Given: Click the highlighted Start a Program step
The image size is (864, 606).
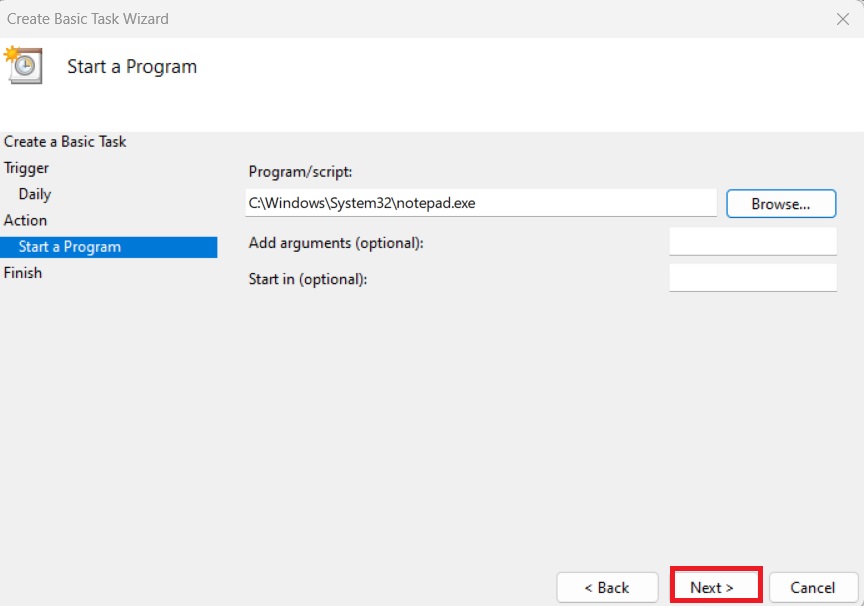Looking at the screenshot, I should pos(70,247).
